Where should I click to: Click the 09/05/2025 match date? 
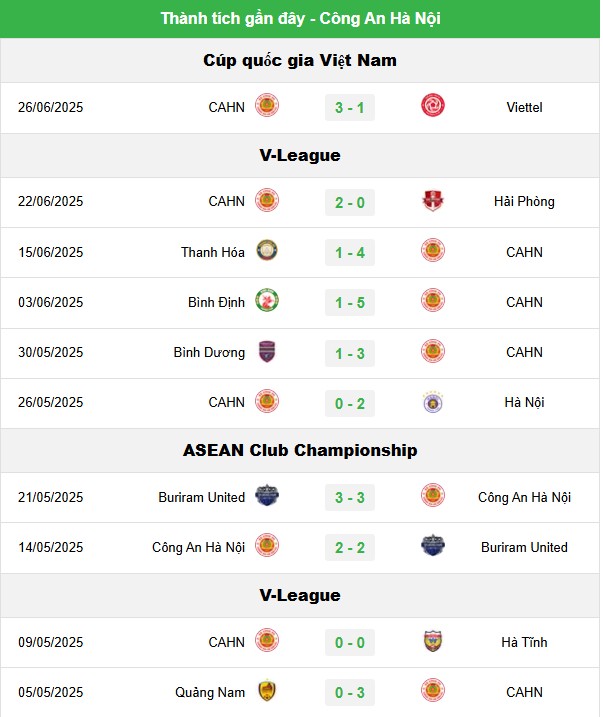click(x=51, y=642)
